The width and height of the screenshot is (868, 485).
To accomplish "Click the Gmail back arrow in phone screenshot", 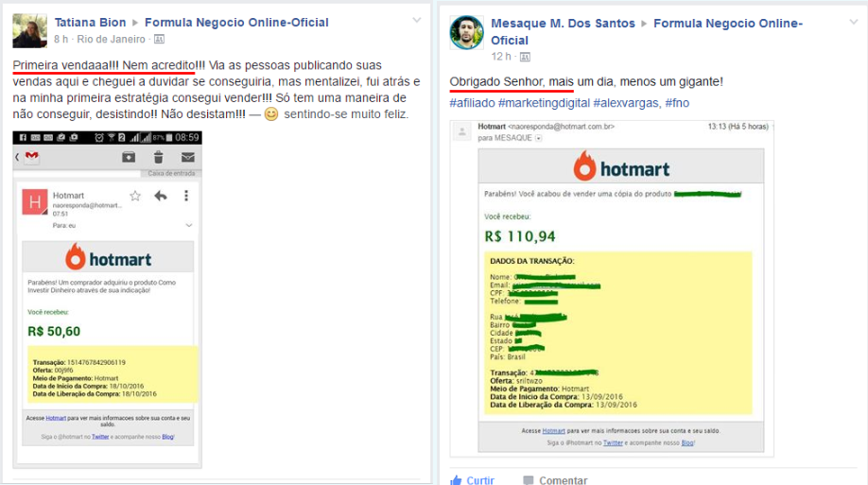I will [17, 157].
